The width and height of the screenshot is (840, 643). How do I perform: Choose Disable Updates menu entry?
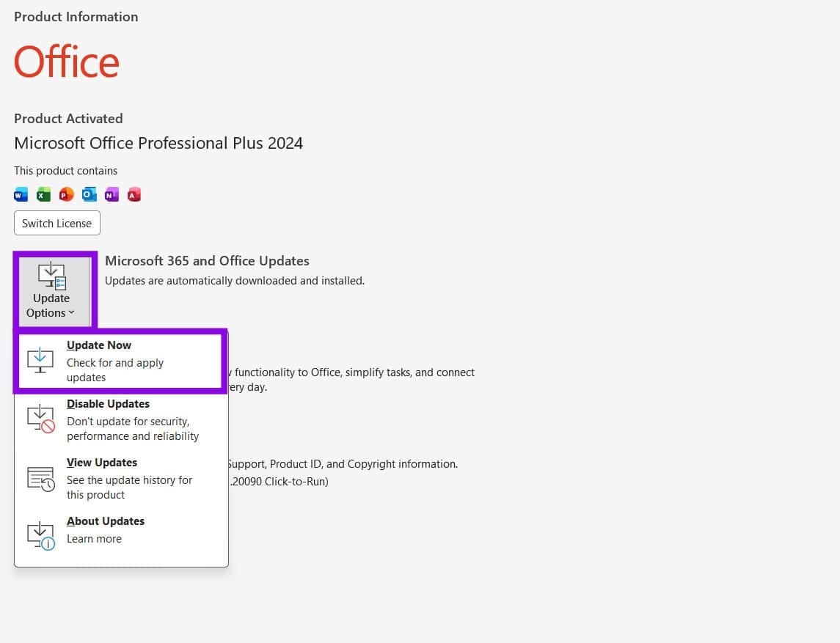(121, 419)
